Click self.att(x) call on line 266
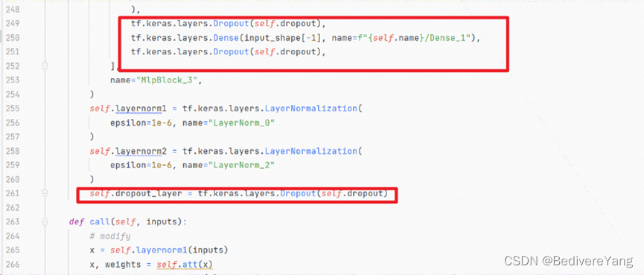644x275 pixels. [185, 265]
